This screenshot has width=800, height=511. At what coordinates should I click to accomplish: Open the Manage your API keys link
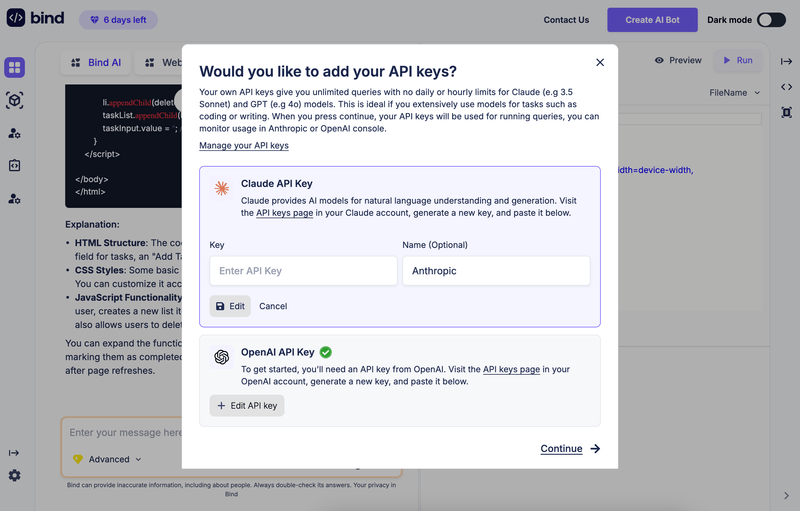click(x=244, y=145)
